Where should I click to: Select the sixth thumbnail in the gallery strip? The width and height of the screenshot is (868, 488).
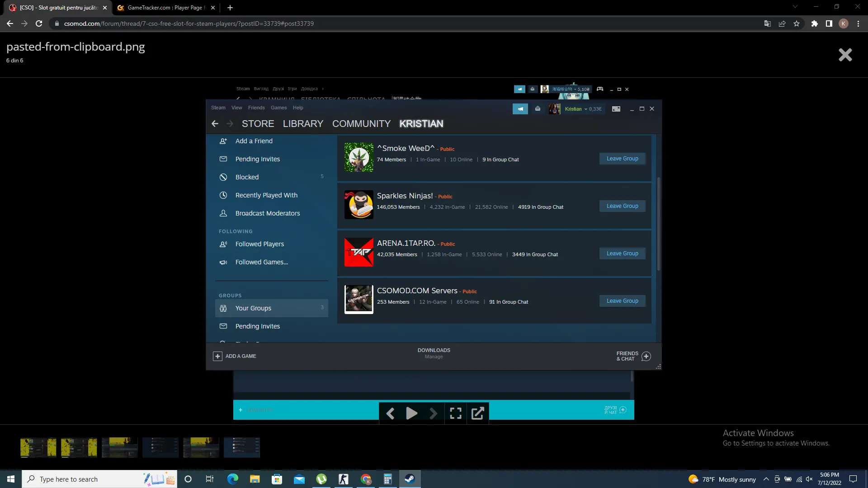tap(242, 447)
